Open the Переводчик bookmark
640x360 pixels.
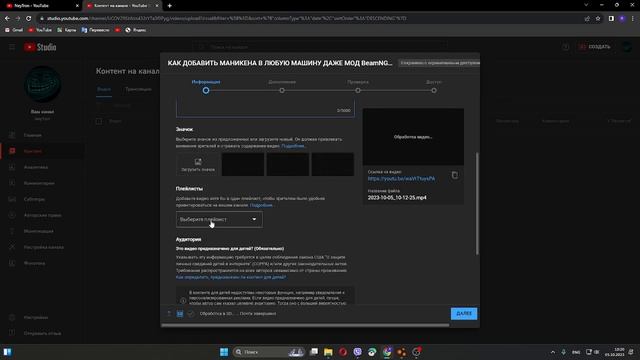(96, 30)
